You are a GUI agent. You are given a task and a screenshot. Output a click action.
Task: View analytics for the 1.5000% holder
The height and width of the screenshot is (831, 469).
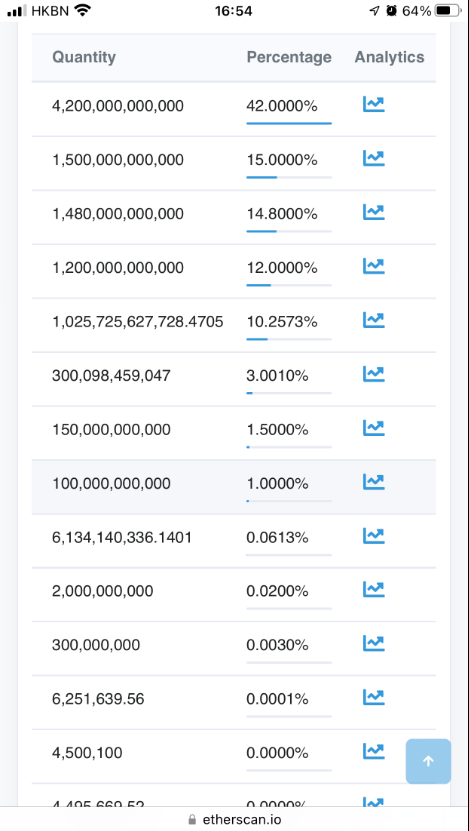374,428
